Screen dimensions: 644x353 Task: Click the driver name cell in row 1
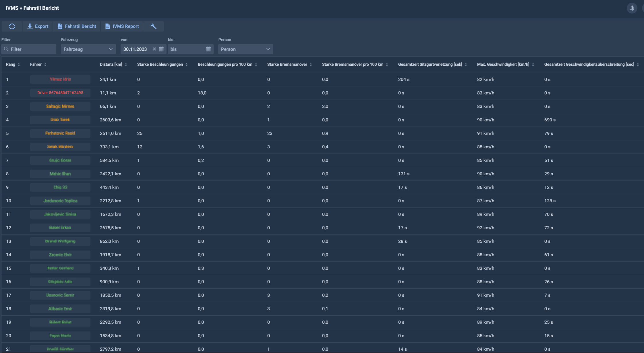[x=60, y=79]
